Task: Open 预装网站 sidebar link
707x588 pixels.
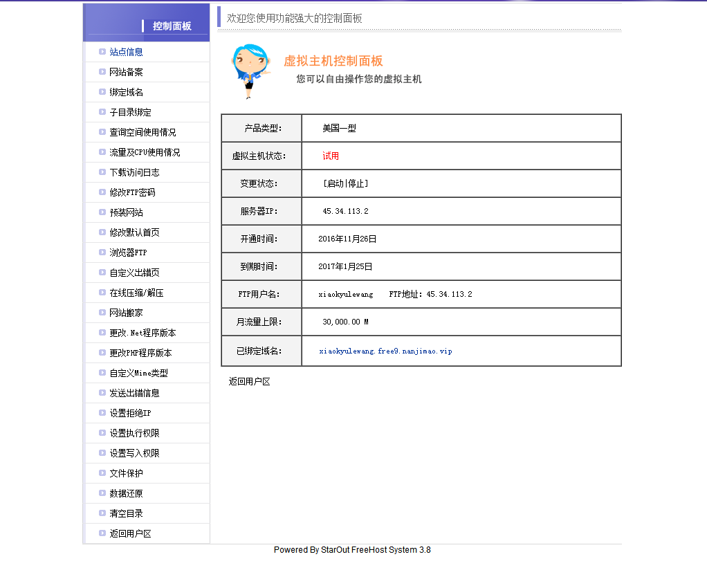Action: (126, 212)
